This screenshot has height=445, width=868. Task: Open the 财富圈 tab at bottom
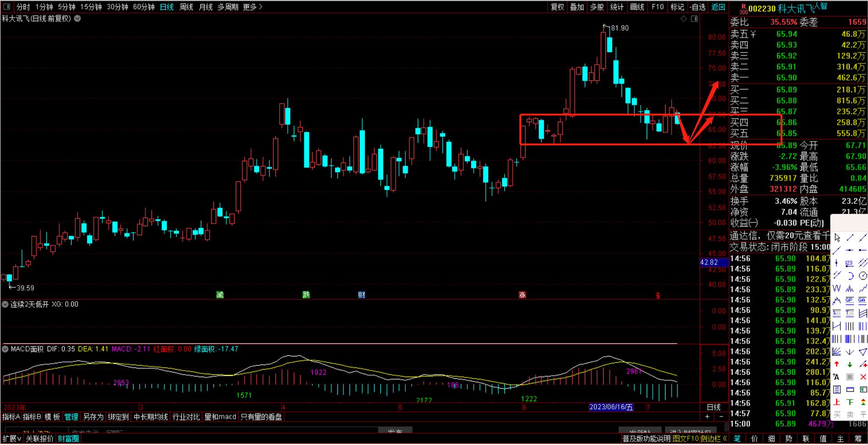(x=68, y=439)
